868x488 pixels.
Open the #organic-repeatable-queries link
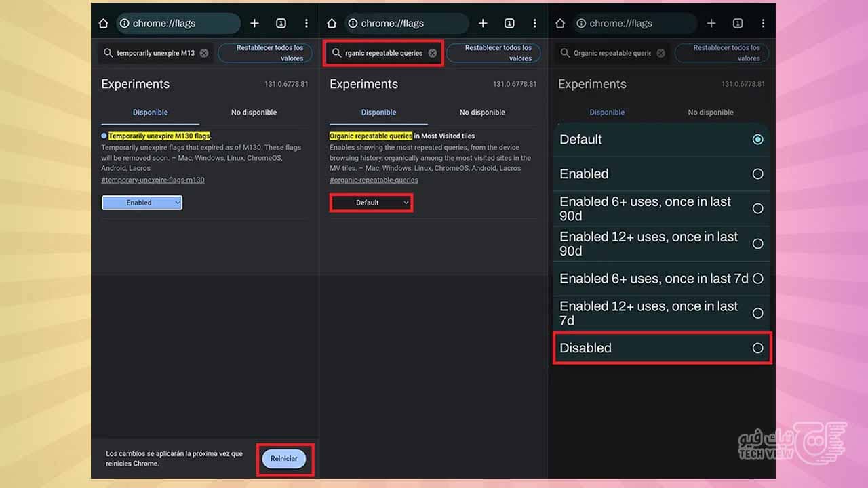click(374, 180)
